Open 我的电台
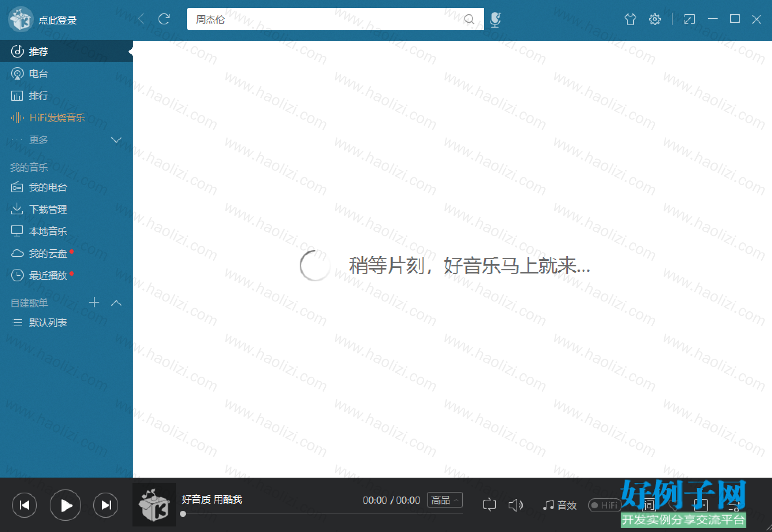Screen dimensions: 772x532 (67, 187)
